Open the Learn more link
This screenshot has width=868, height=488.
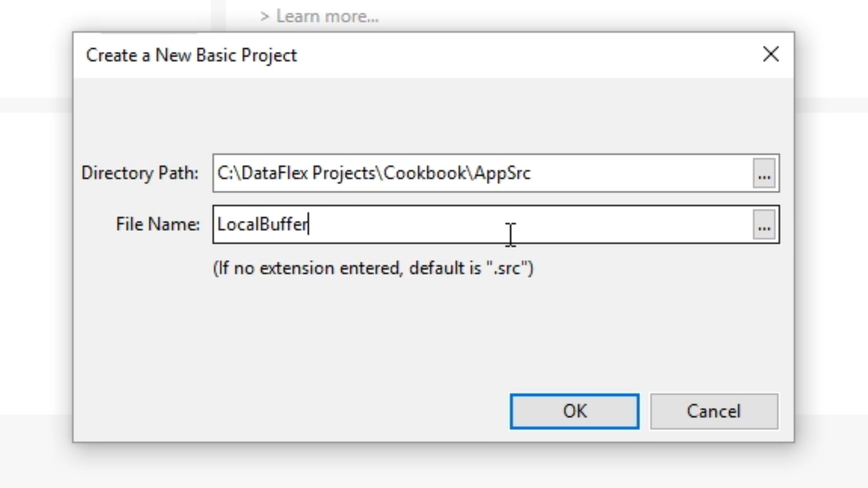327,17
